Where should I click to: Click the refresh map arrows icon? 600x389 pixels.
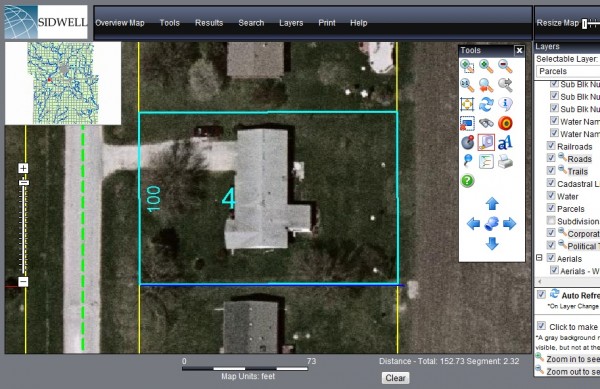pyautogui.click(x=486, y=104)
